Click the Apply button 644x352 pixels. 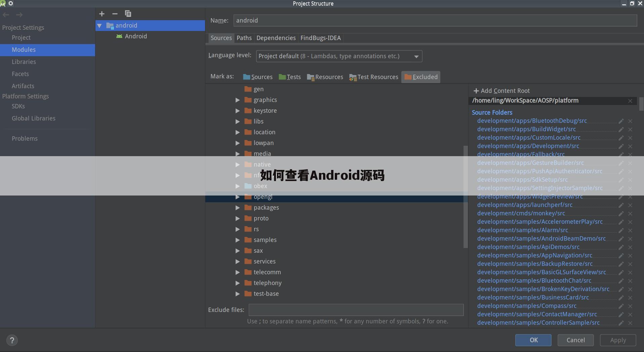click(618, 340)
